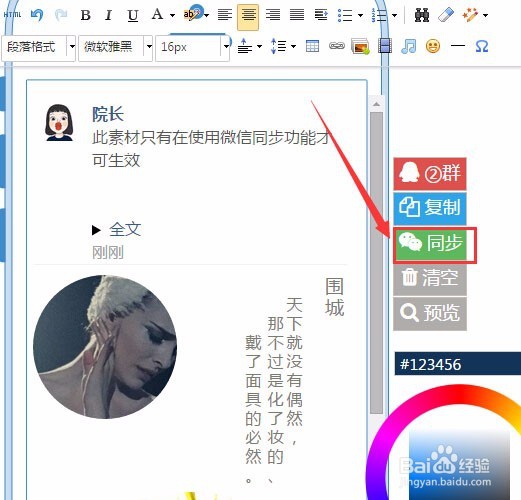Click the editor scroll up arrow
521x500 pixels.
376,104
